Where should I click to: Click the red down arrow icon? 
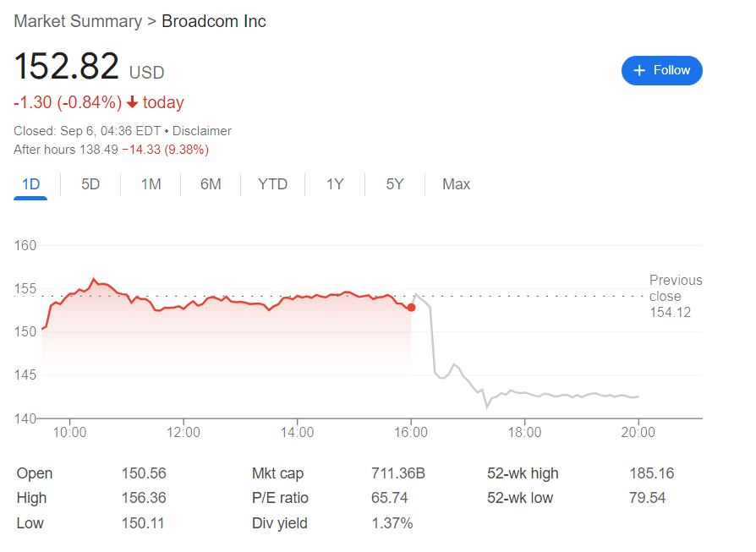pyautogui.click(x=133, y=103)
